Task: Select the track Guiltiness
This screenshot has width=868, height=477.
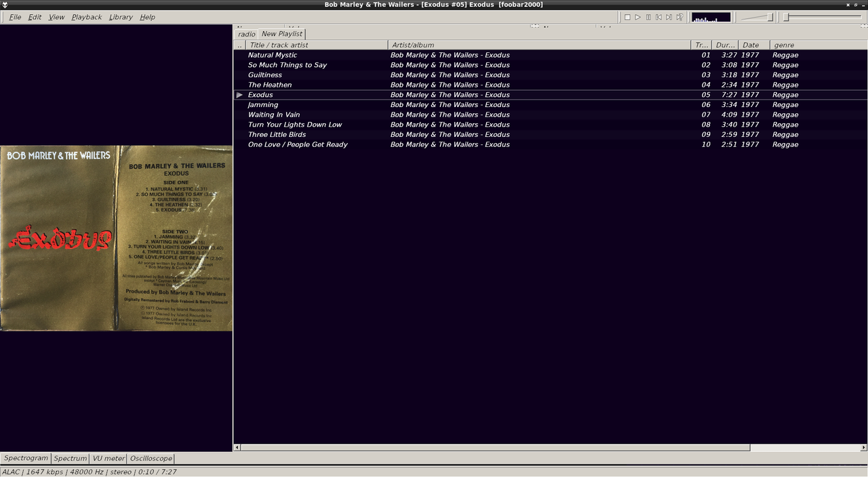Action: (x=550, y=75)
